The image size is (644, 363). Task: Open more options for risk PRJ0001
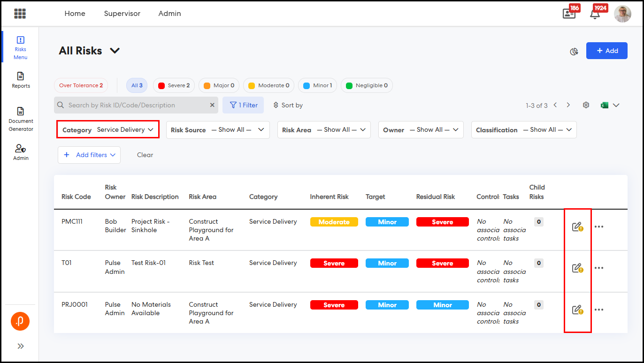coord(598,310)
